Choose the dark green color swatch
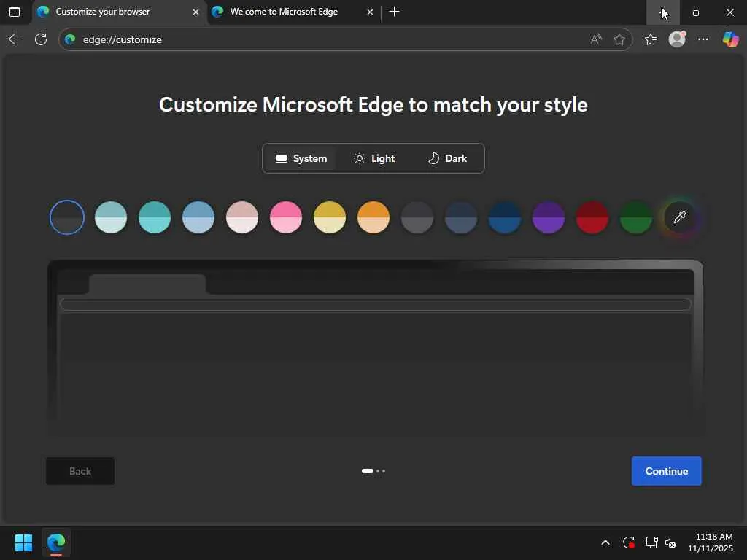747x560 pixels. coord(636,217)
